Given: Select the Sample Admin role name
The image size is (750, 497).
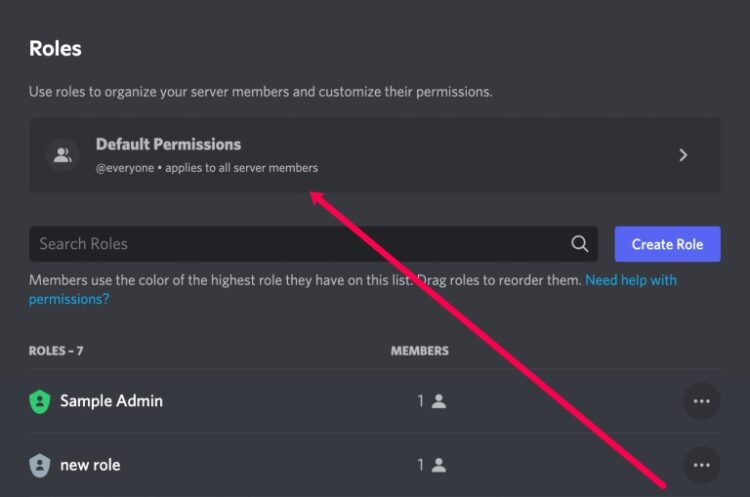Looking at the screenshot, I should pyautogui.click(x=111, y=401).
